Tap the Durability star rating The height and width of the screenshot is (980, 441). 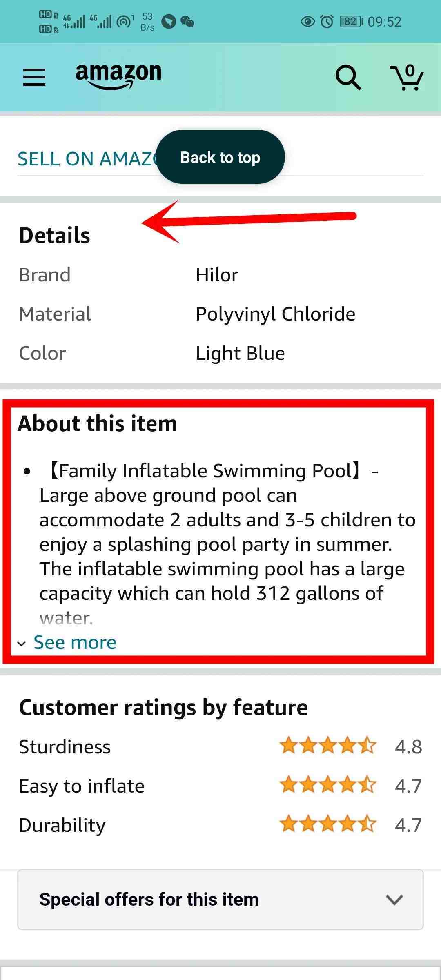pyautogui.click(x=328, y=824)
